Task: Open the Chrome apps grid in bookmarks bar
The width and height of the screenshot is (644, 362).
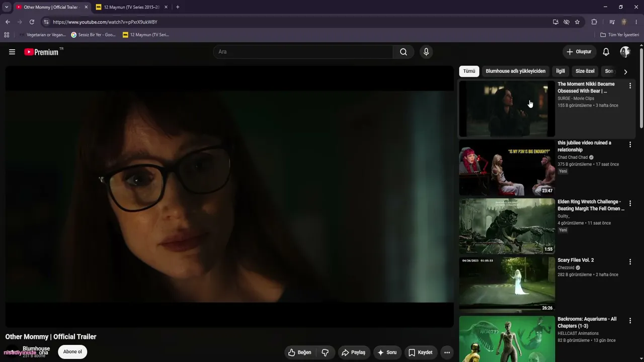Action: point(7,35)
